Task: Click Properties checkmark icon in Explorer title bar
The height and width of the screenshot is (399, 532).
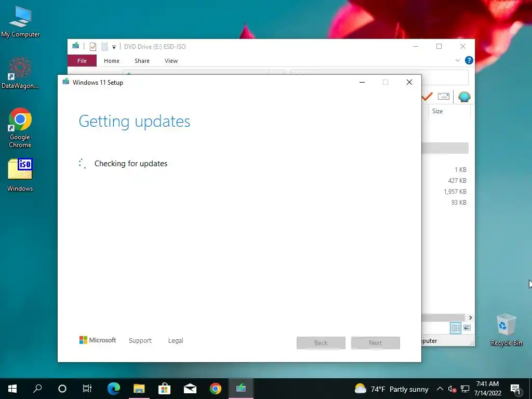Action: click(93, 46)
